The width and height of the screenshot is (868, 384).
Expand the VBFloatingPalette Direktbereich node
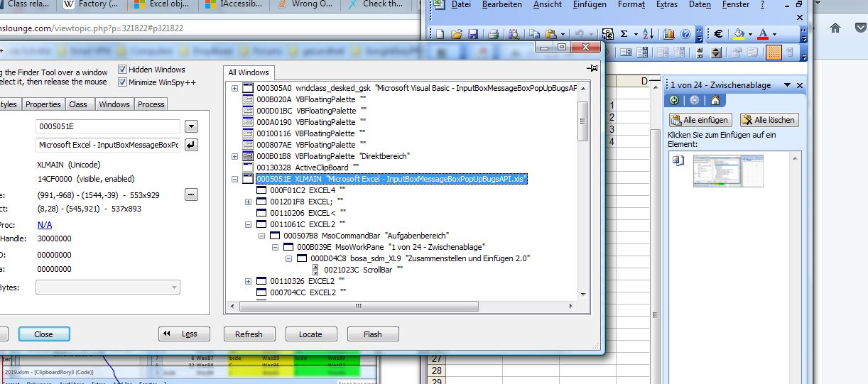pyautogui.click(x=235, y=156)
